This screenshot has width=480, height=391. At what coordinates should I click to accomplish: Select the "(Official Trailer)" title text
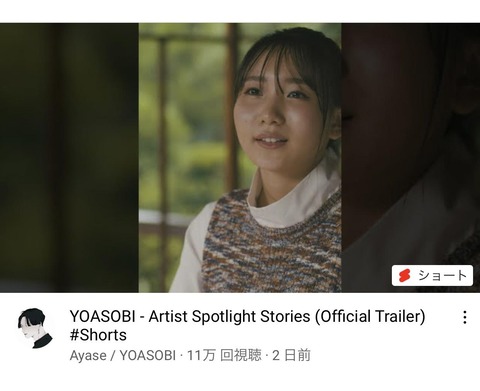tap(370, 317)
